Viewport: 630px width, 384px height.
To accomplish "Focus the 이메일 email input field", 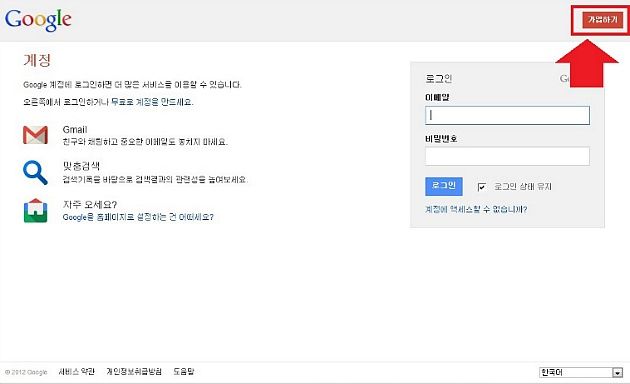I will [507, 116].
